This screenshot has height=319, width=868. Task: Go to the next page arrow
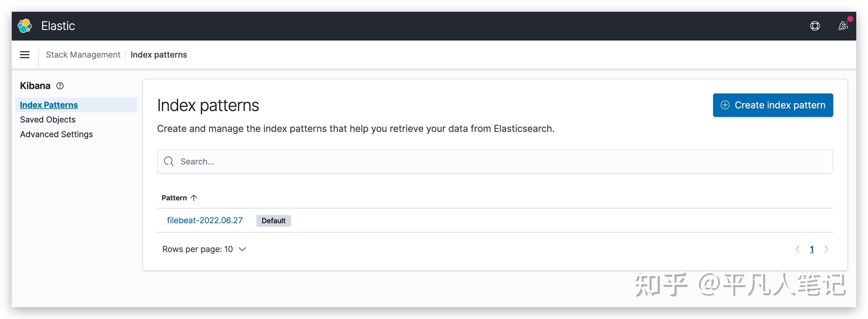(x=826, y=249)
